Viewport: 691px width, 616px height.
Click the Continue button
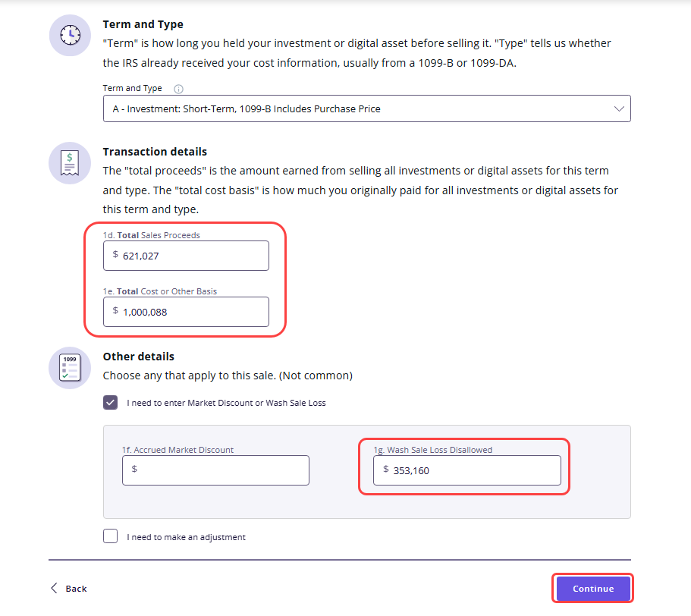592,588
